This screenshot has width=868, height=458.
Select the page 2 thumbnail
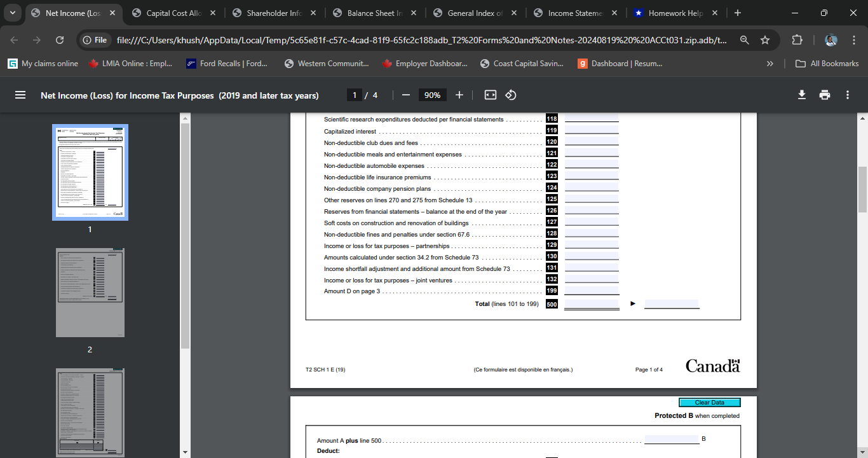click(x=90, y=293)
